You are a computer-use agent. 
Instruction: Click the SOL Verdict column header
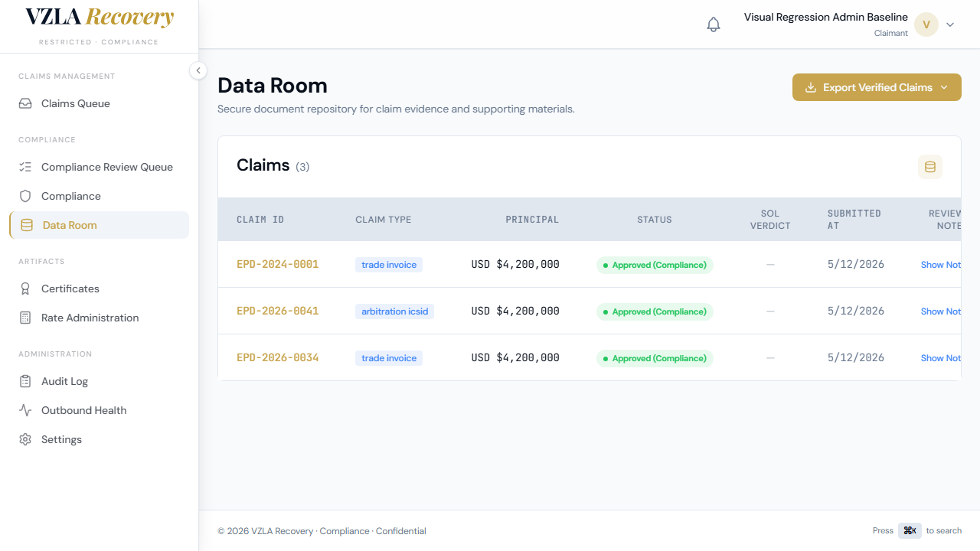tap(770, 220)
